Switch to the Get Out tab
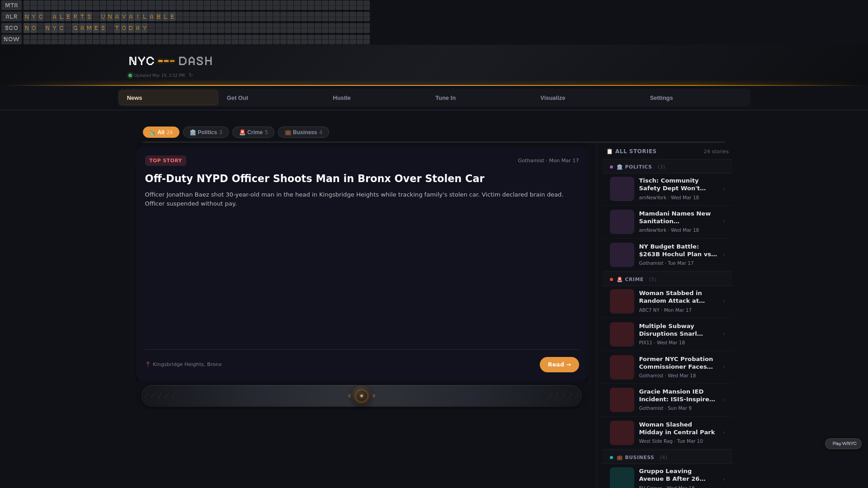Screen dimensions: 868x488 tap(237, 98)
